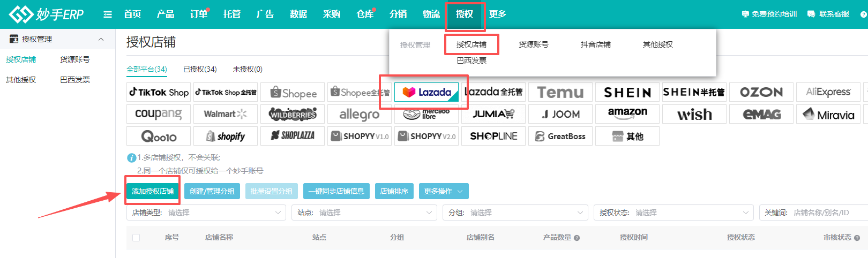The image size is (868, 258).
Task: Open the 店铺类型 dropdown
Action: pos(207,213)
